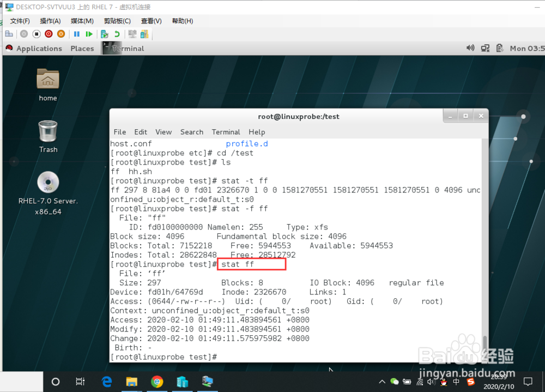The image size is (545, 392).
Task: Select the RHEL-7.0 Server DVD desktop icon
Action: point(48,194)
